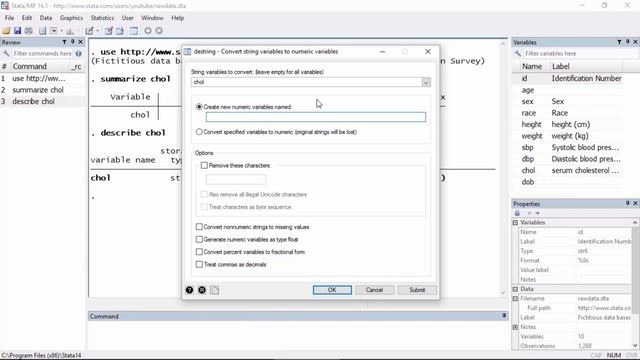Viewport: 640px width, 360px height.
Task: Pin the Properties panel
Action: [627, 203]
